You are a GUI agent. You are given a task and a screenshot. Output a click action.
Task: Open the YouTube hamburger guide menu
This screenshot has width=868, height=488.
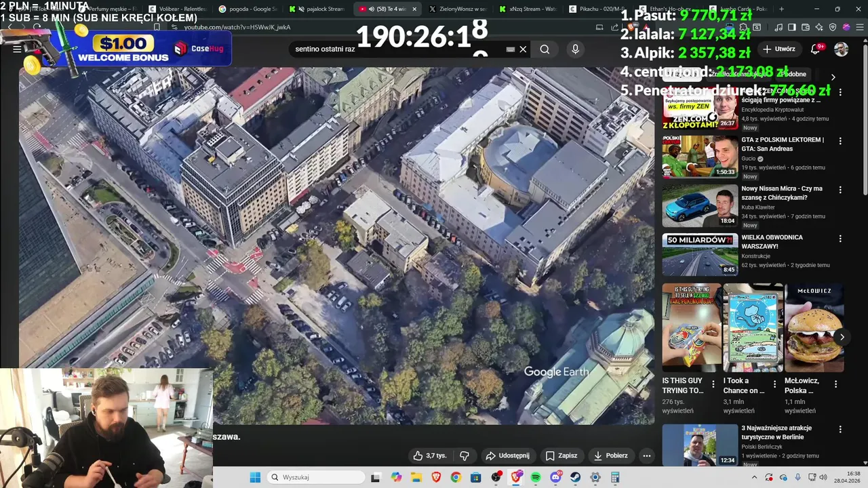click(17, 49)
